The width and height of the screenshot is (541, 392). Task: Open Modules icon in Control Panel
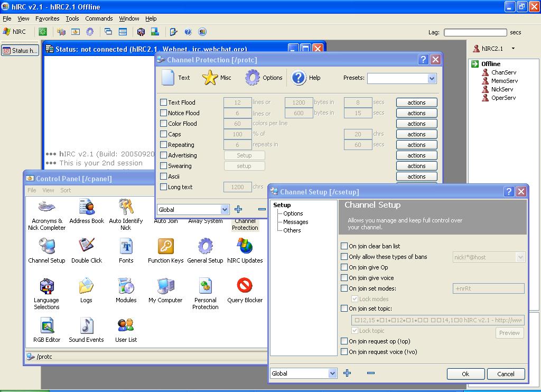point(126,286)
